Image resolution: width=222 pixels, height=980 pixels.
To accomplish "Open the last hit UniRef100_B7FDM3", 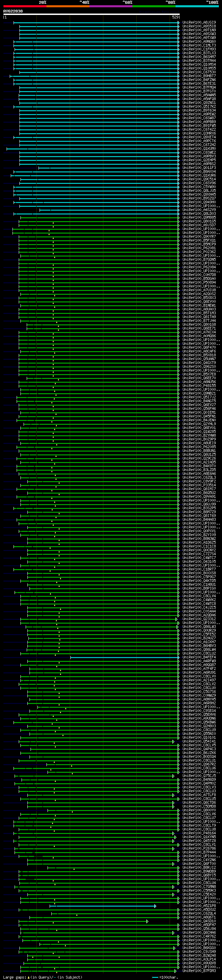I will (199, 971).
